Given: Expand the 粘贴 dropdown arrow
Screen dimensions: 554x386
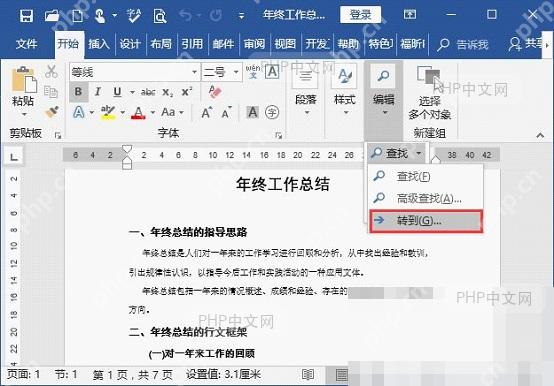Looking at the screenshot, I should click(x=24, y=114).
